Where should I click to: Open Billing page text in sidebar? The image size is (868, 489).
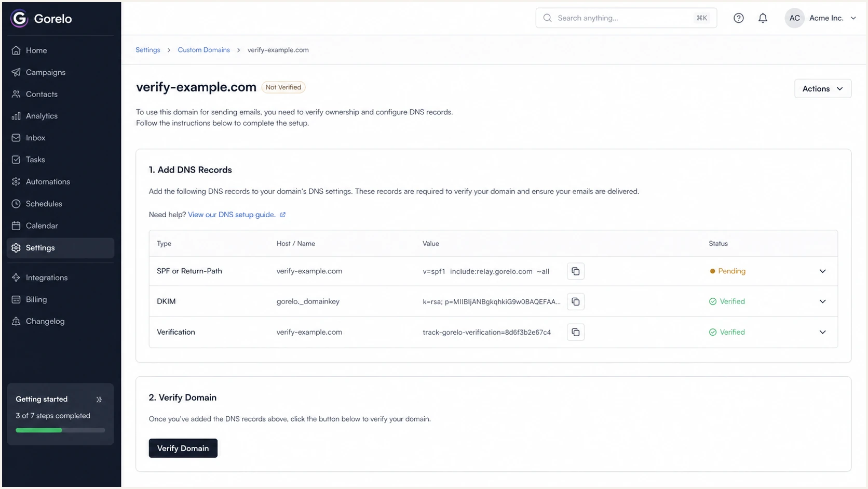point(36,299)
